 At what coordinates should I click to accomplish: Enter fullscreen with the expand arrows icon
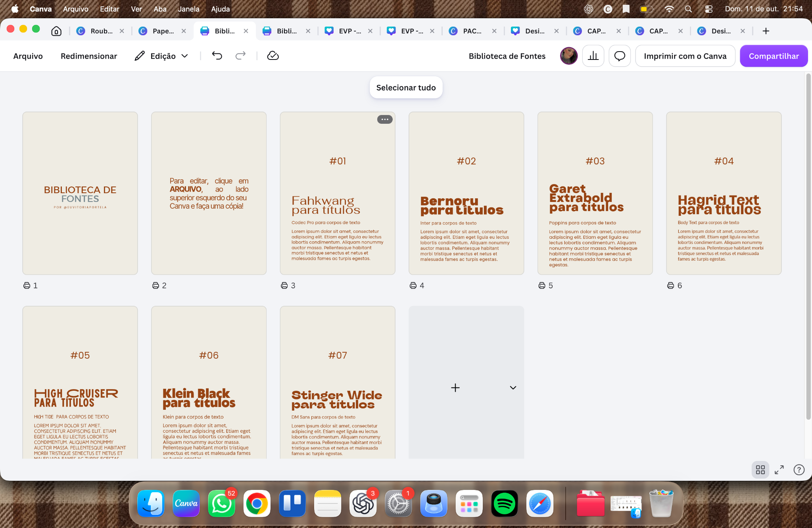tap(779, 470)
